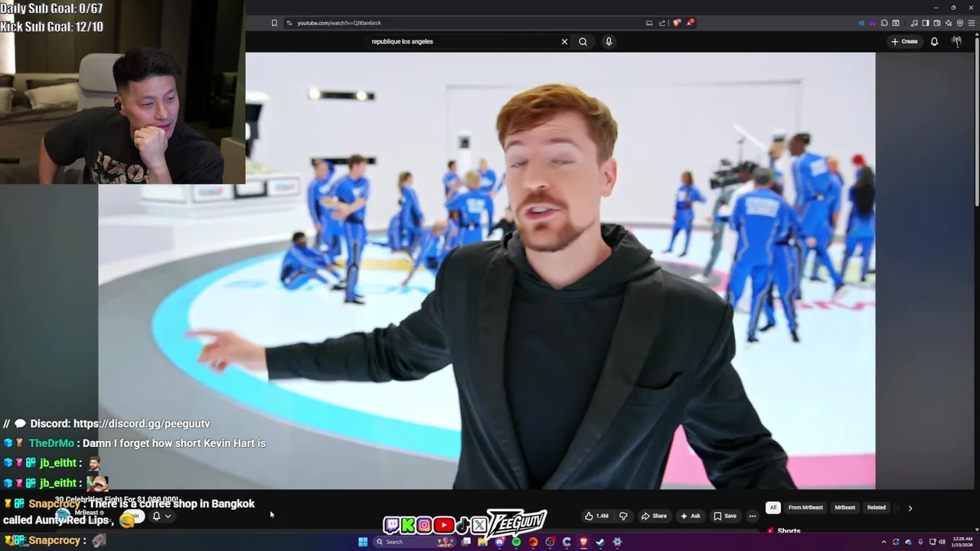Open the browser extensions puzzle icon
Viewport: 980px width, 551px height.
click(x=884, y=23)
